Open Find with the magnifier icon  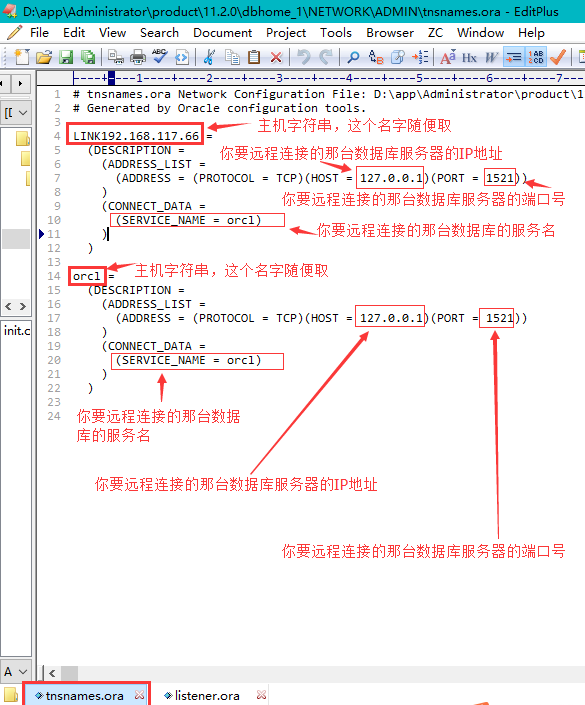point(354,57)
